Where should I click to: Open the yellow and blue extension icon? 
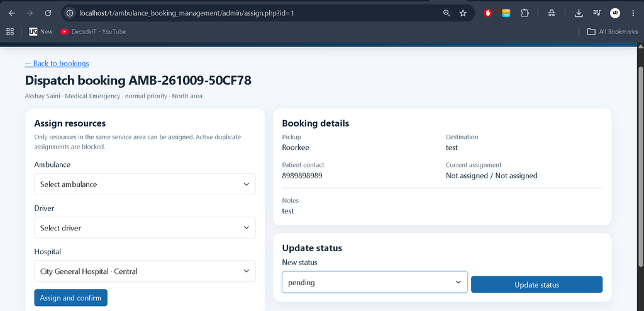(x=506, y=13)
